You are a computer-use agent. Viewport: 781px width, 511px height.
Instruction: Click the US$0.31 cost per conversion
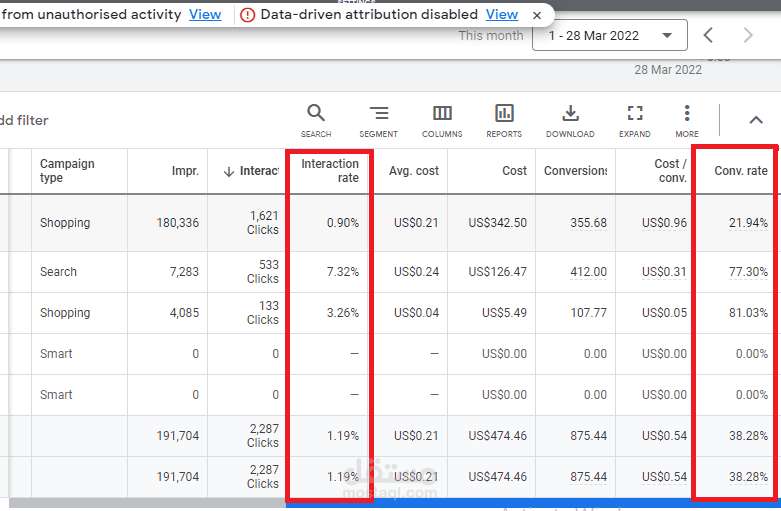tap(664, 272)
